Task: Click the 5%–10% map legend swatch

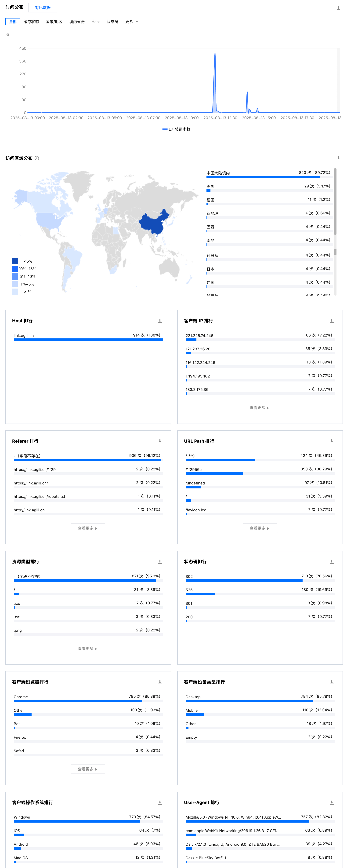Action: [x=15, y=276]
